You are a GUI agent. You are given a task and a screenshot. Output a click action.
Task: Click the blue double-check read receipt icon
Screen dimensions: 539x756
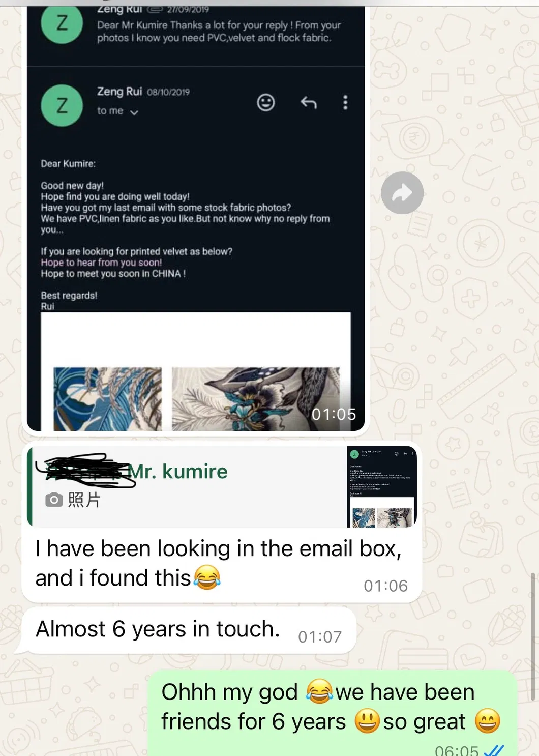493,750
